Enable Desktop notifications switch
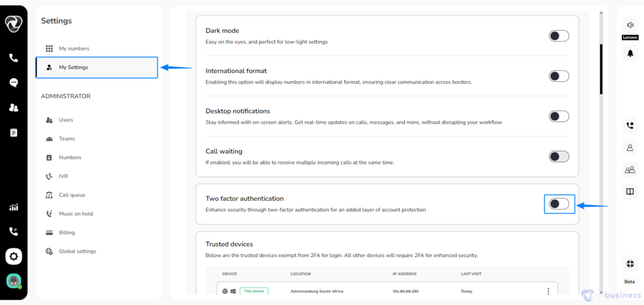Viewport: 644px width, 305px height. click(x=559, y=116)
